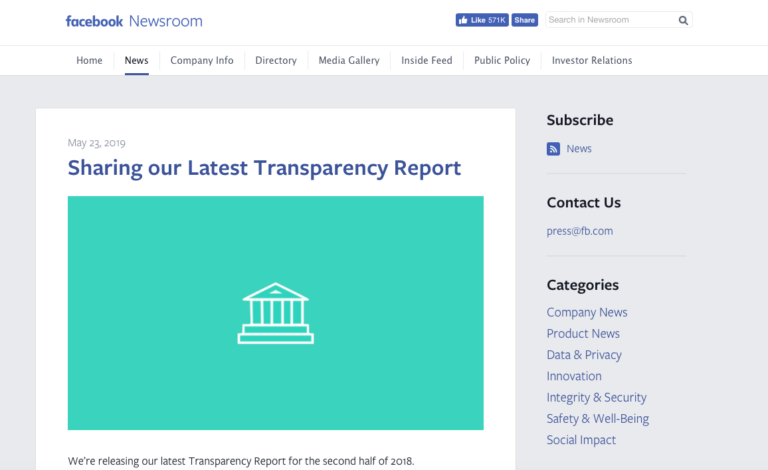The image size is (768, 470).
Task: Open the Directory tab
Action: (276, 60)
